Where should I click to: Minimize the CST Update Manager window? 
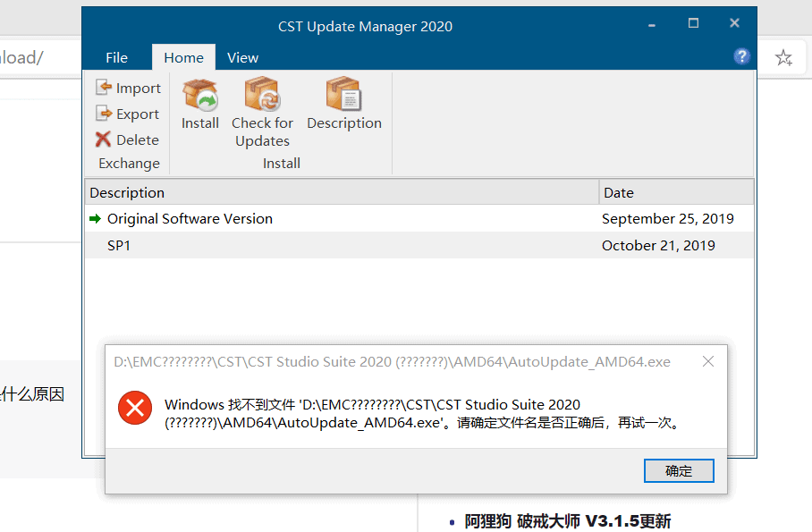[x=651, y=24]
